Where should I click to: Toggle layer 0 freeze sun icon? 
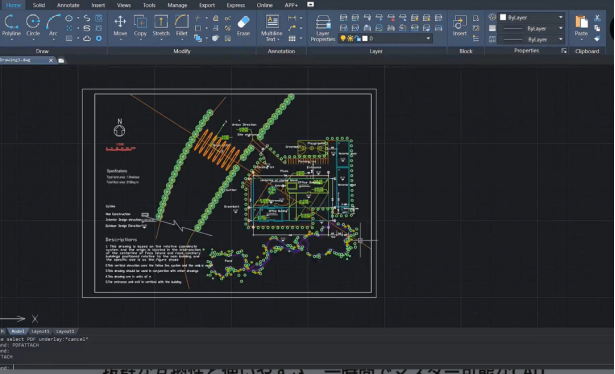tap(350, 38)
